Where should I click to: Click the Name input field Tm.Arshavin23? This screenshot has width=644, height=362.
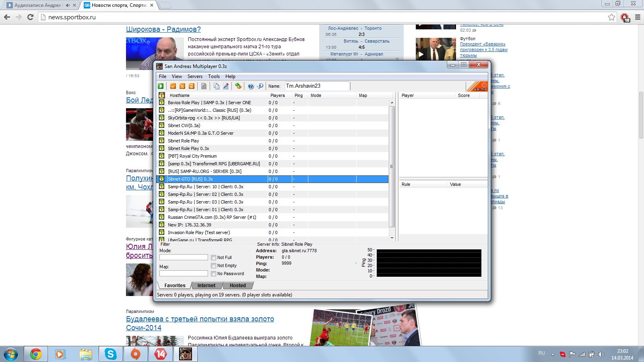tap(317, 86)
